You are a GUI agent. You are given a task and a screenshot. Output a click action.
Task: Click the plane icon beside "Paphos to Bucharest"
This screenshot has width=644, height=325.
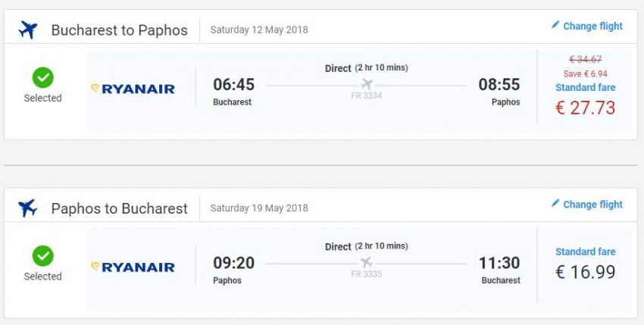tap(28, 208)
